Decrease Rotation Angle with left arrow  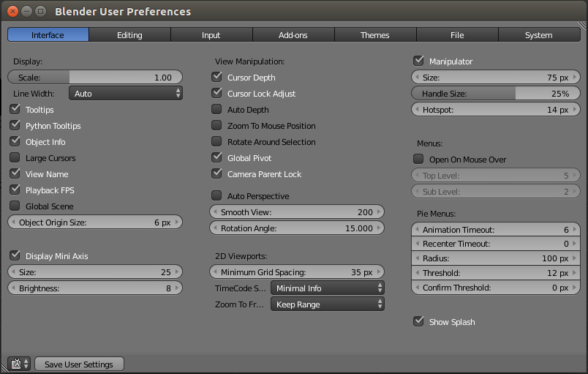(x=215, y=228)
